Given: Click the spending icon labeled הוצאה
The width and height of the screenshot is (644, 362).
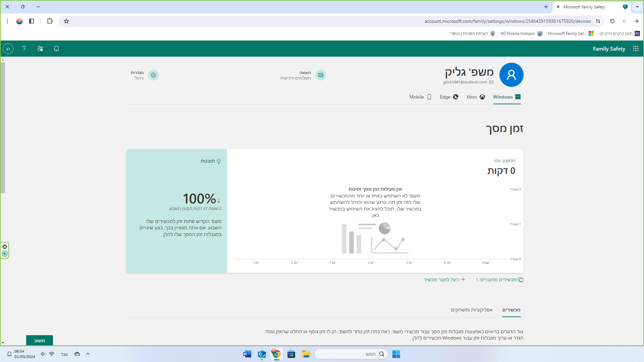Looking at the screenshot, I should (x=321, y=75).
